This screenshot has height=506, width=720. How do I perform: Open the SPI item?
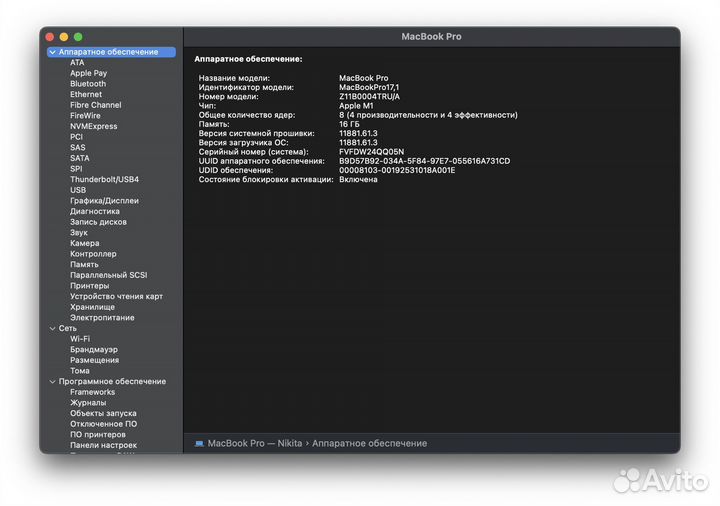point(76,169)
